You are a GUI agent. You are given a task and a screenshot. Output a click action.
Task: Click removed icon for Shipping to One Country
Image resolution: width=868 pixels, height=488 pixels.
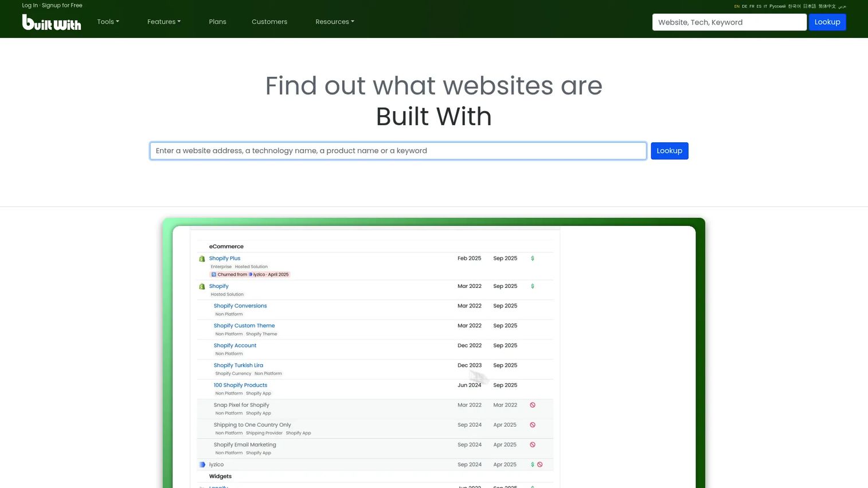point(533,425)
